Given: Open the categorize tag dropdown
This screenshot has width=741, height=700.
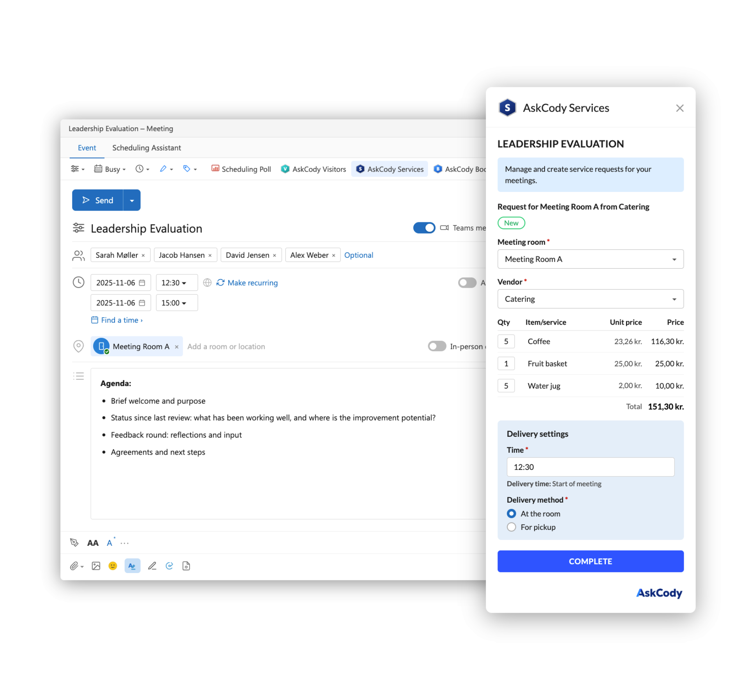Looking at the screenshot, I should click(190, 169).
